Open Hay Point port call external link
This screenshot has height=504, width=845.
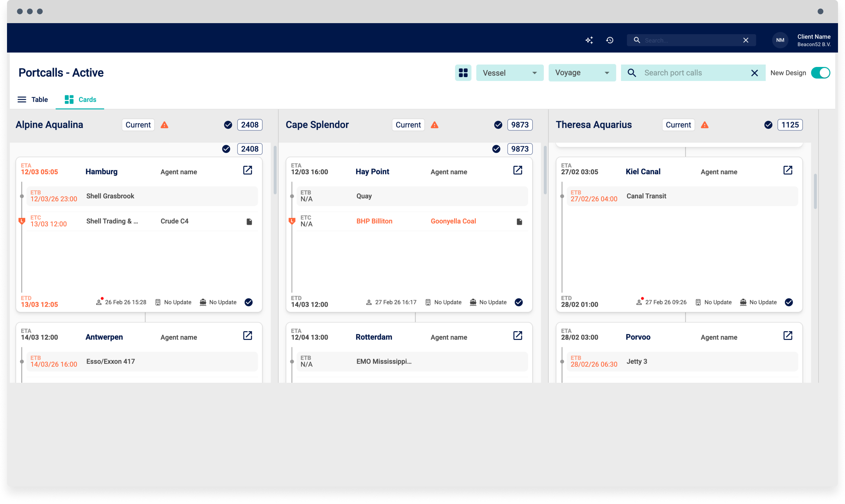[x=518, y=170]
